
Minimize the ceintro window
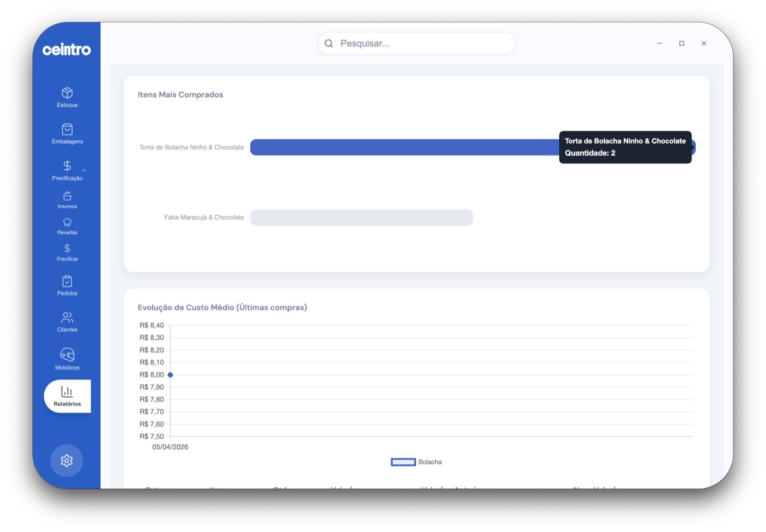click(659, 43)
